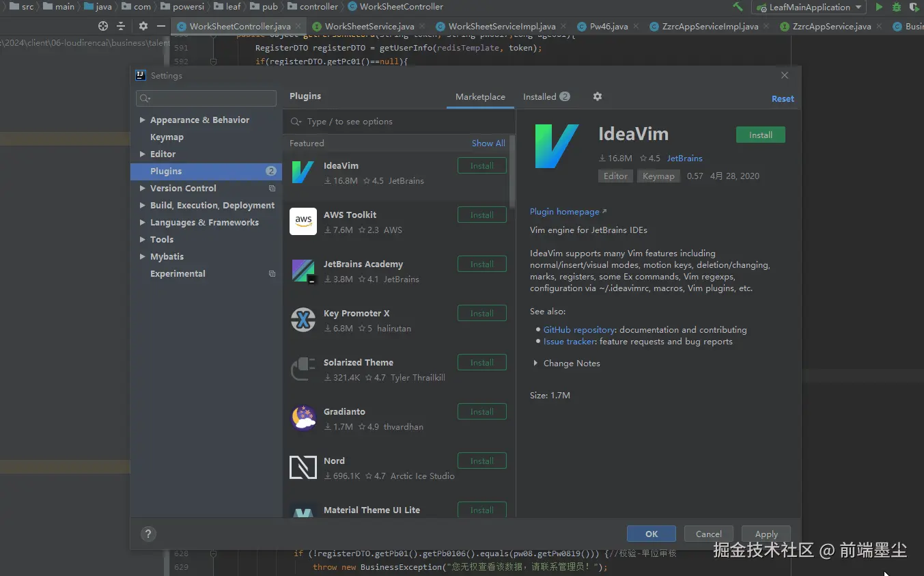Close the Settings dialog with the X

(785, 75)
